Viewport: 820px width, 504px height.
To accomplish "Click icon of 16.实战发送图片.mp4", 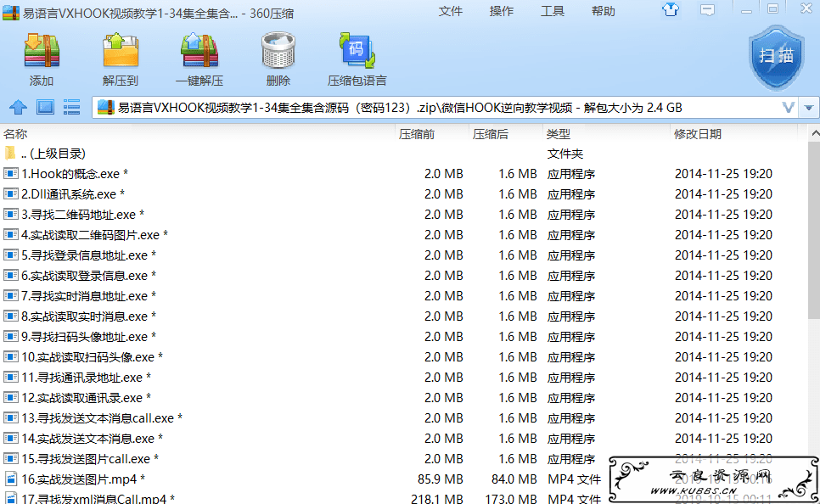I will (10, 479).
